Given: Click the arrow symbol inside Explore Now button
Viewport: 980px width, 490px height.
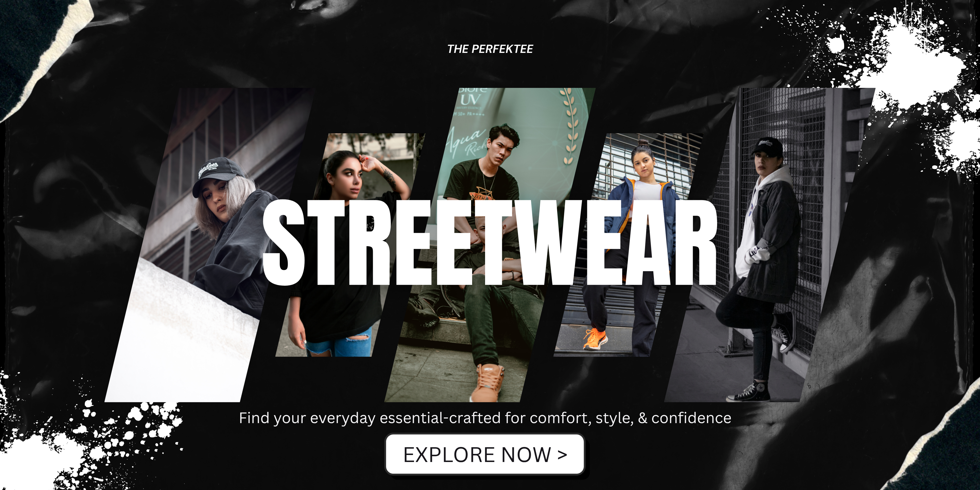Looking at the screenshot, I should click(x=562, y=455).
